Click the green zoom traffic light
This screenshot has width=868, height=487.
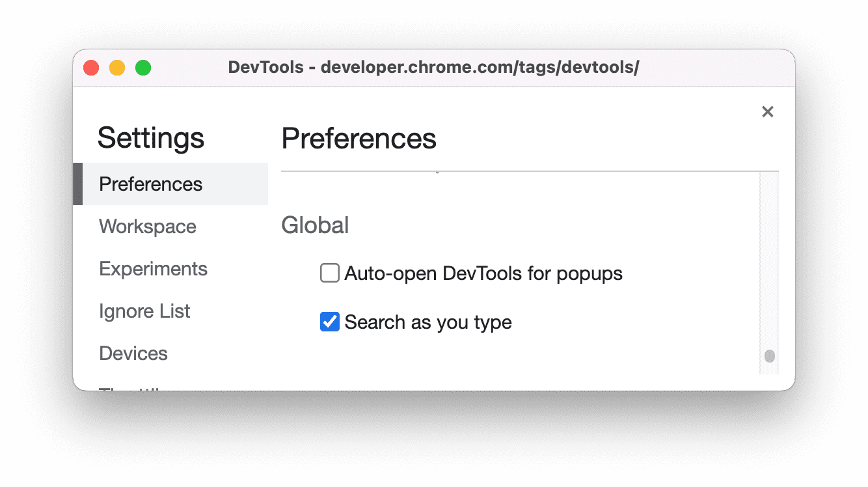[x=143, y=67]
